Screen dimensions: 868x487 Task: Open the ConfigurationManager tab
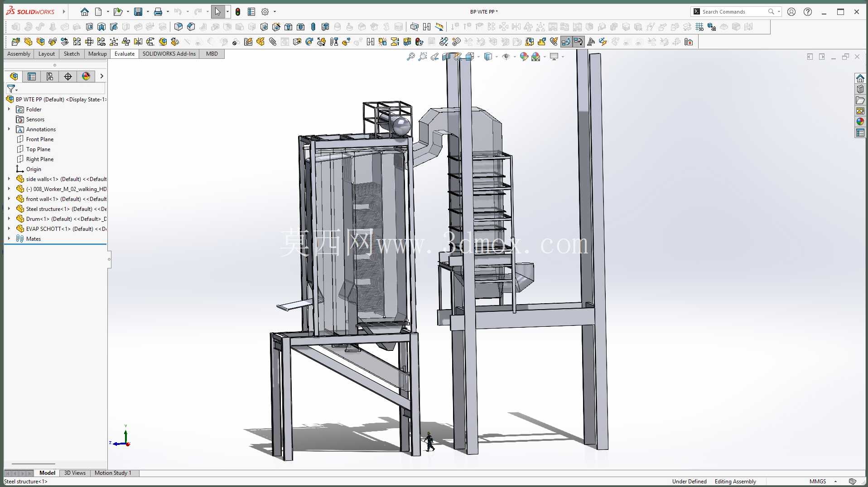(50, 76)
